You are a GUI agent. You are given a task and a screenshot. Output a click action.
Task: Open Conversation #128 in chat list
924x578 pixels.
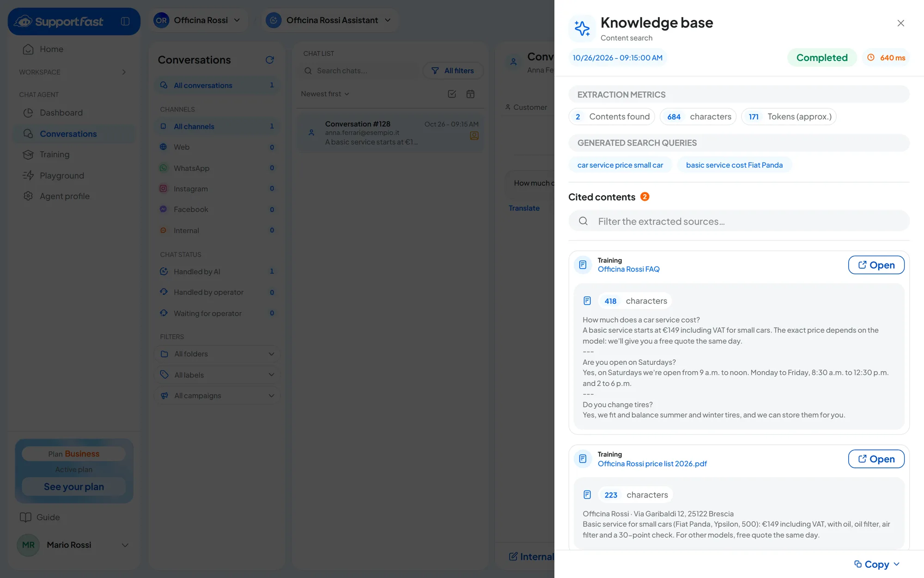(390, 133)
